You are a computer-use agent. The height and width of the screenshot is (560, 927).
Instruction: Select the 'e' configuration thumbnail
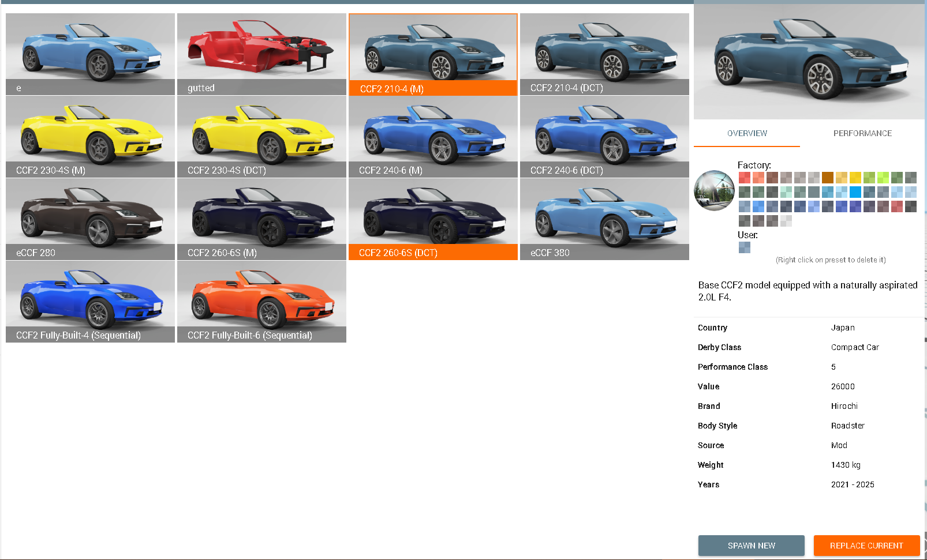click(x=90, y=54)
